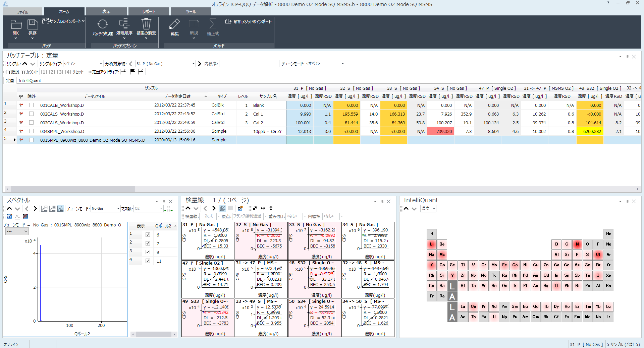Click the empty outlier flag icon
This screenshot has width=644, height=348.
[x=141, y=71]
